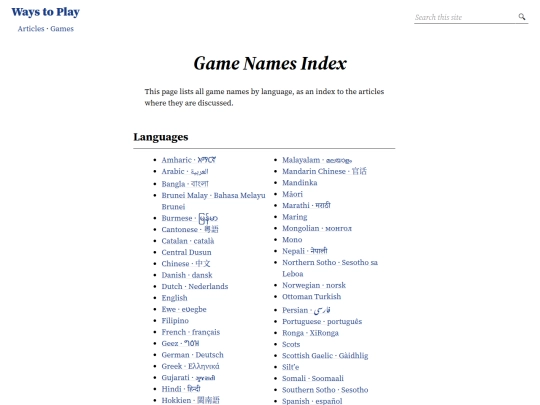Open the Malayalam language link
The height and width of the screenshot is (405, 540).
point(317,160)
